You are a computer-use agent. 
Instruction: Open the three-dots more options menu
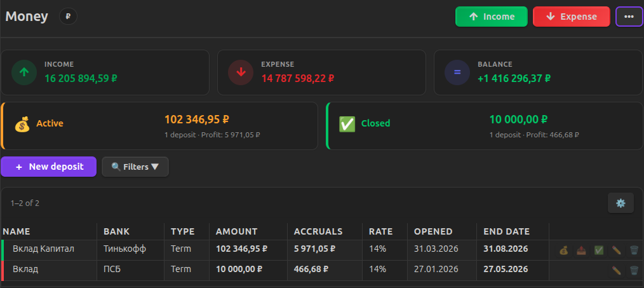pyautogui.click(x=628, y=17)
